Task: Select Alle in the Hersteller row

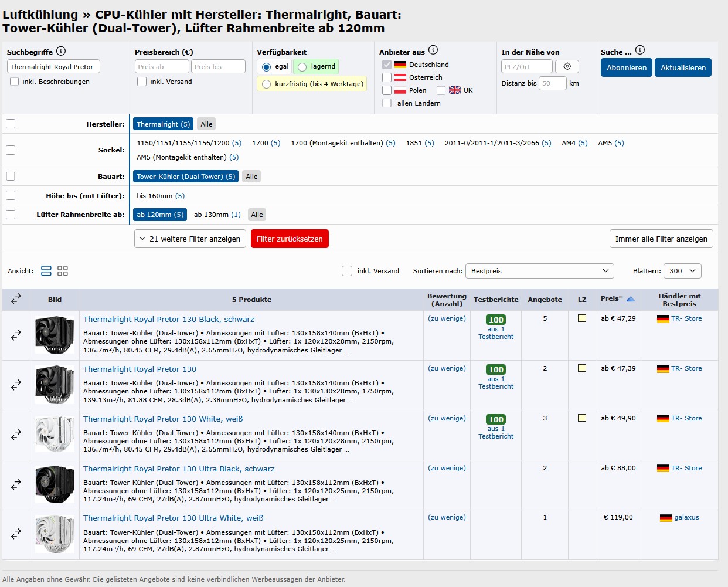Action: (x=206, y=124)
